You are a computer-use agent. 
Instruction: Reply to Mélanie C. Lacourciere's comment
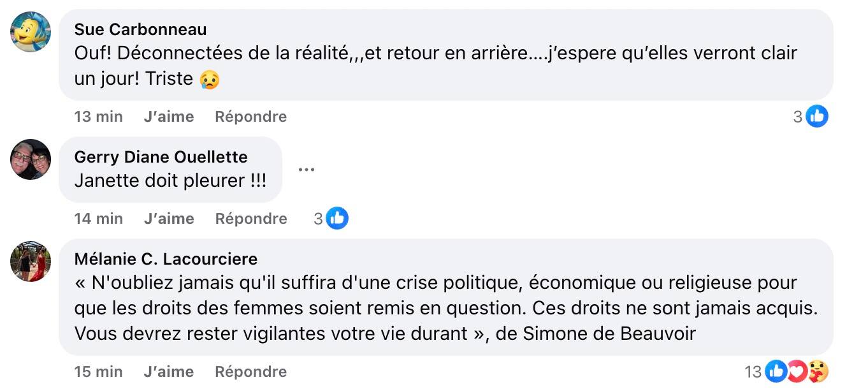coord(250,372)
